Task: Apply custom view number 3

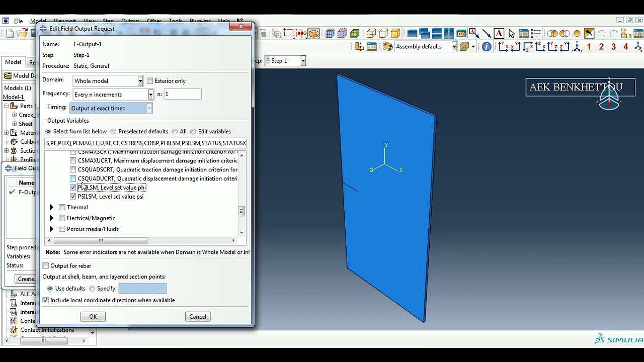Action: pyautogui.click(x=613, y=47)
